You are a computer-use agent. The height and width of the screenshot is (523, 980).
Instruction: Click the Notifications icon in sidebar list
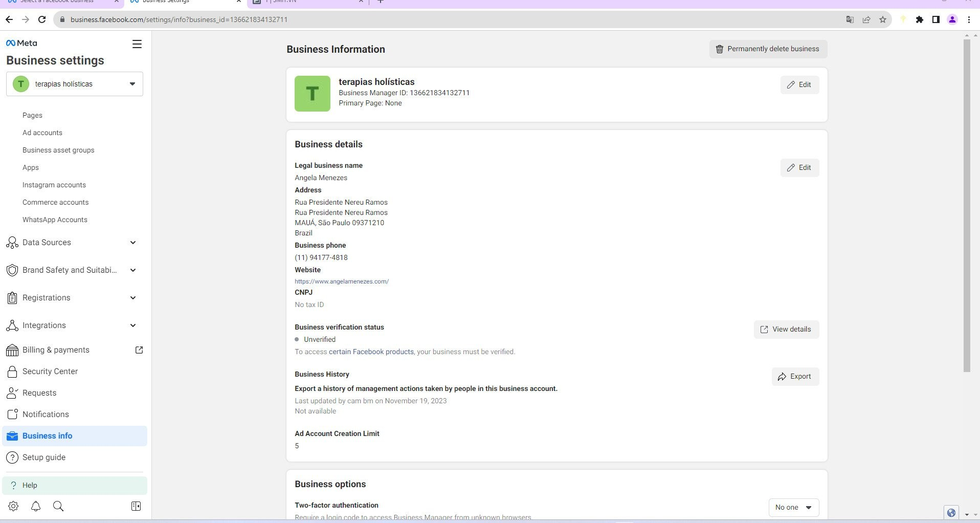[12, 415]
